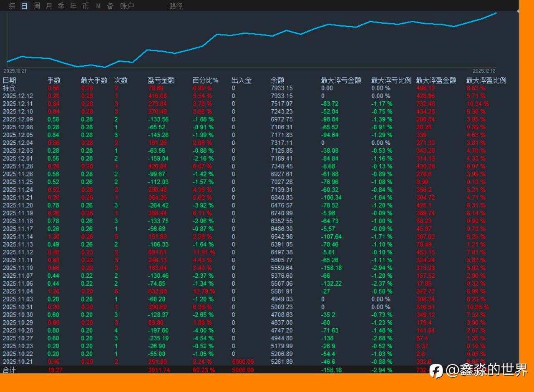
Task: Click the 余额 column header
Action: (x=277, y=80)
